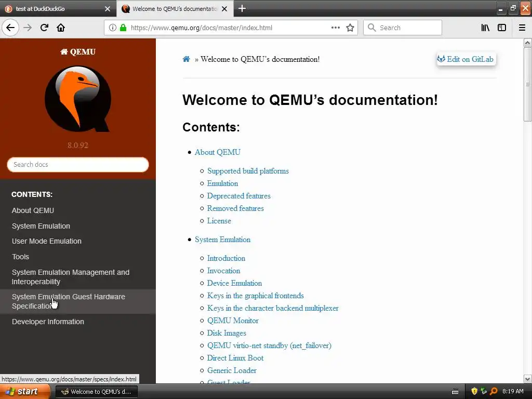
Task: Toggle the sidebar view icon
Action: (502, 28)
